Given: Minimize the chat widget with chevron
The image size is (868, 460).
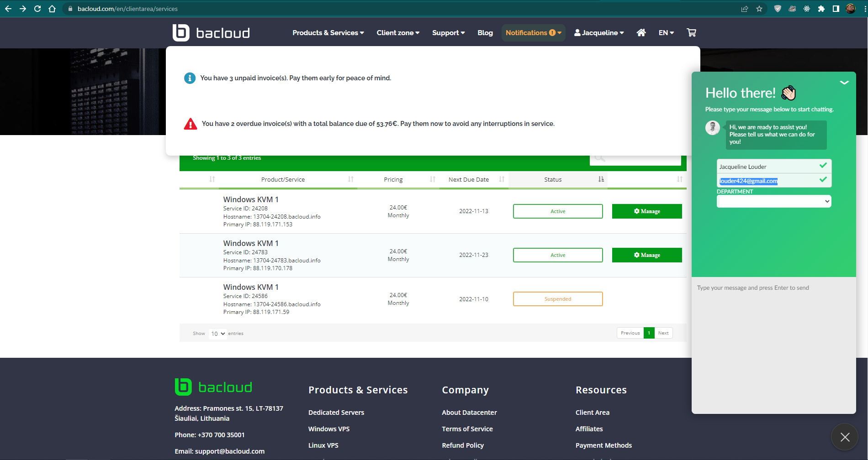Looking at the screenshot, I should [x=844, y=83].
